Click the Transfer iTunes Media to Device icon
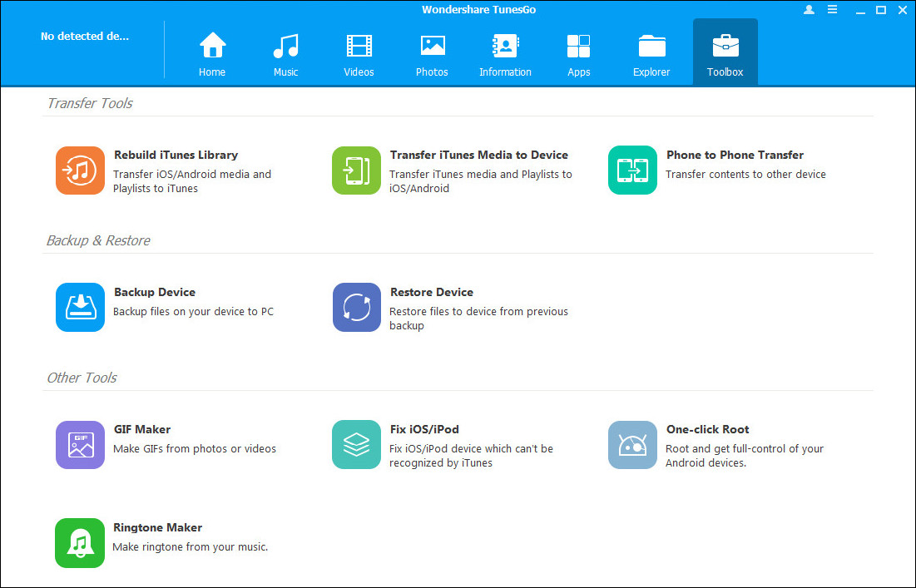This screenshot has height=588, width=916. (356, 170)
